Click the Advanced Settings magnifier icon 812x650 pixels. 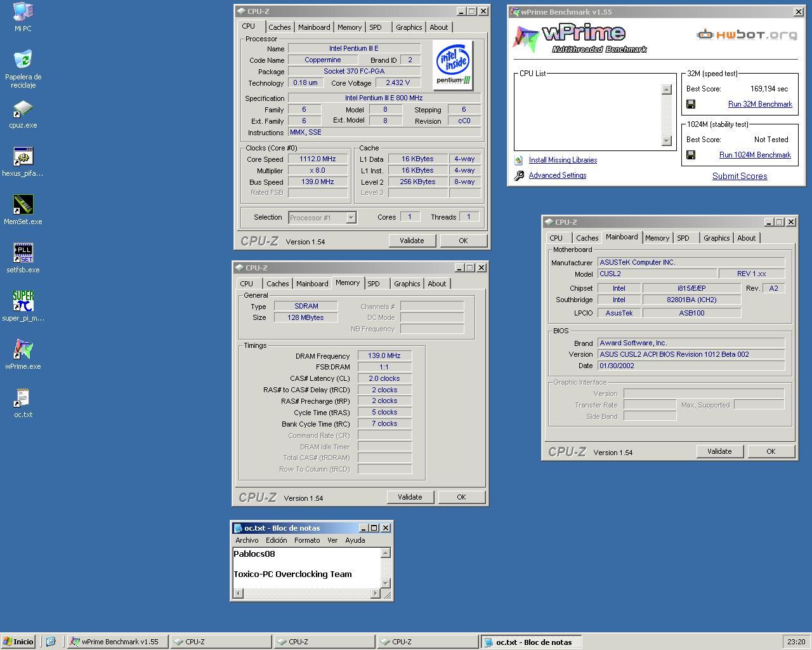click(x=519, y=175)
